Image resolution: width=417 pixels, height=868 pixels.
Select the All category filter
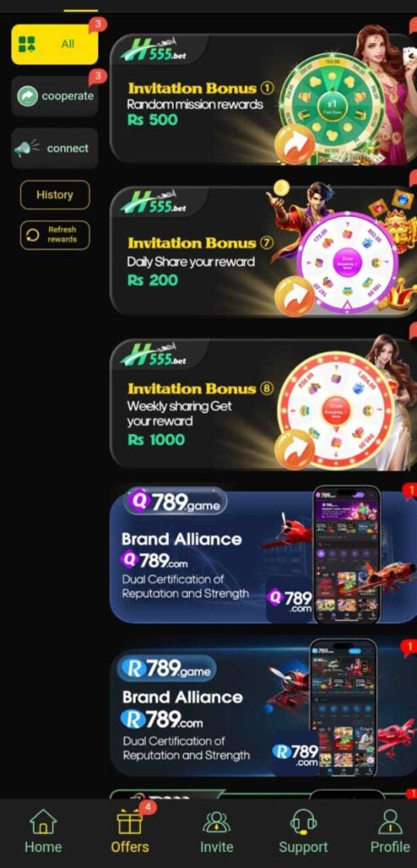[55, 44]
